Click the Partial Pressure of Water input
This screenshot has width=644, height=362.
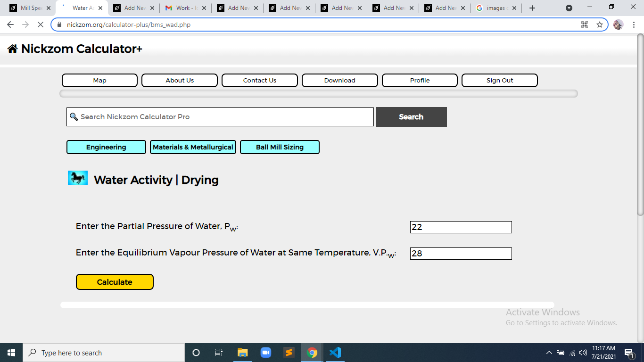[x=461, y=227]
